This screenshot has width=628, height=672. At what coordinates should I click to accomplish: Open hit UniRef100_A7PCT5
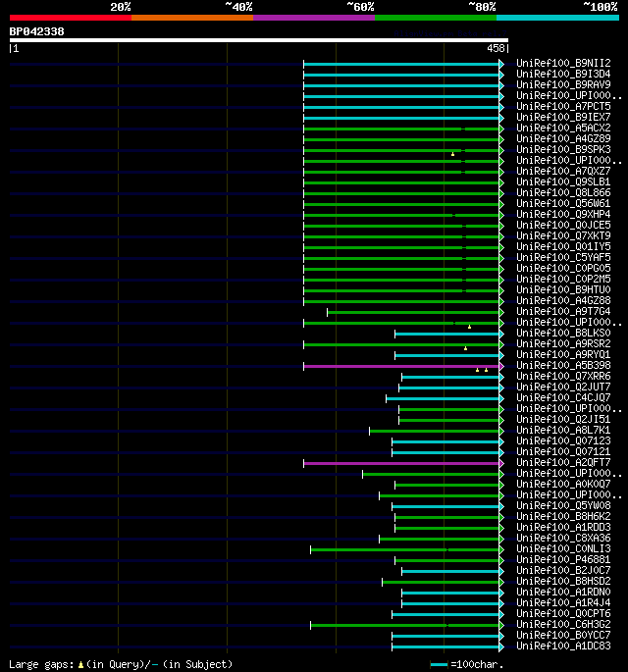(x=563, y=106)
